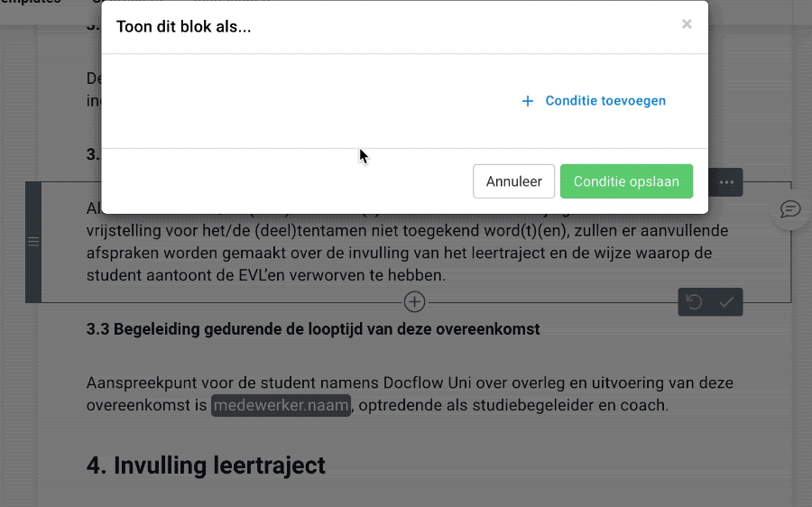This screenshot has height=507, width=812.
Task: Click the 'Conditie toevoegen' link
Action: click(x=604, y=101)
